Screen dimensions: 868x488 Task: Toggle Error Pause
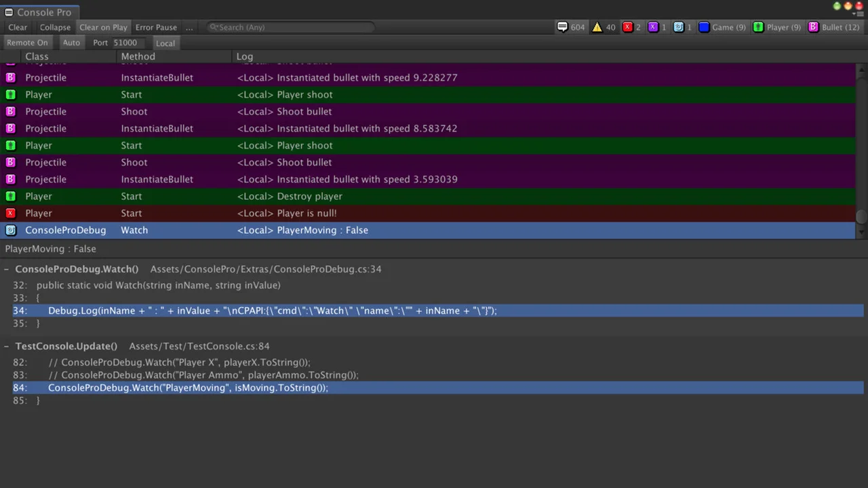156,27
